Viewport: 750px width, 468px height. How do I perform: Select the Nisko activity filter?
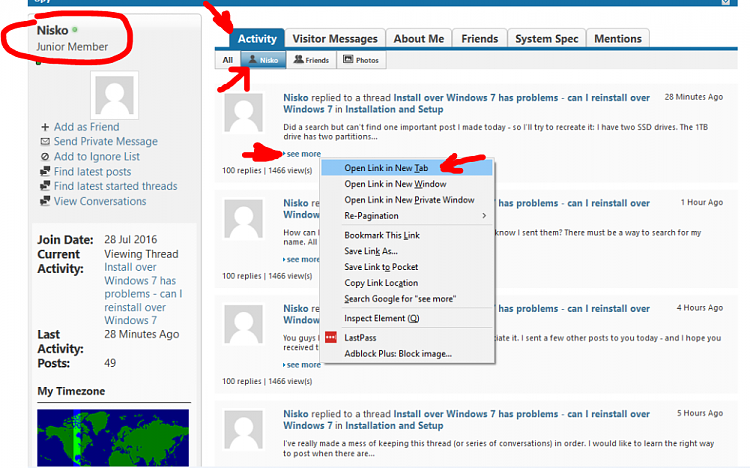[x=264, y=60]
